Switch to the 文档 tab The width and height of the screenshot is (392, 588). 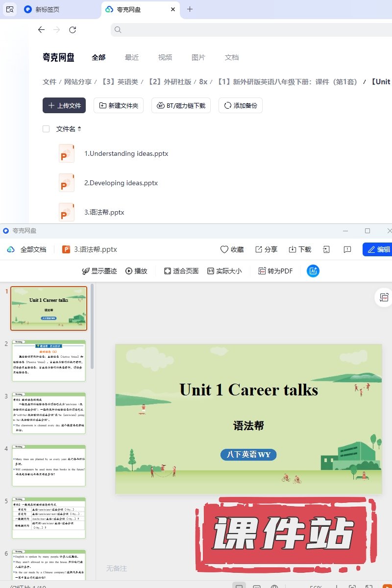tap(232, 57)
